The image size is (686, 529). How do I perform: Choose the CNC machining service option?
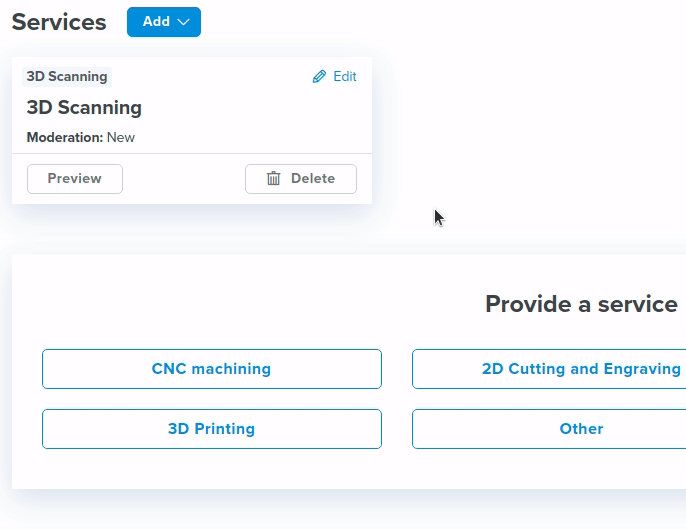211,369
